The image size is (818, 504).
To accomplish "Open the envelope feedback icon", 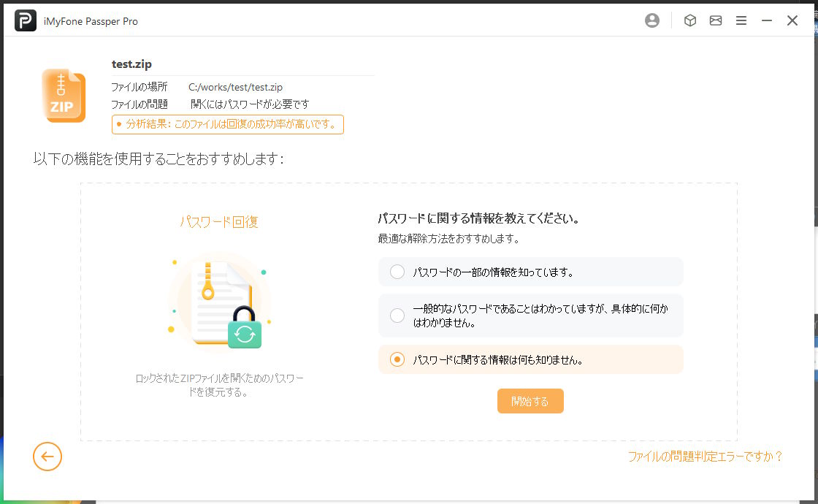I will 716,21.
